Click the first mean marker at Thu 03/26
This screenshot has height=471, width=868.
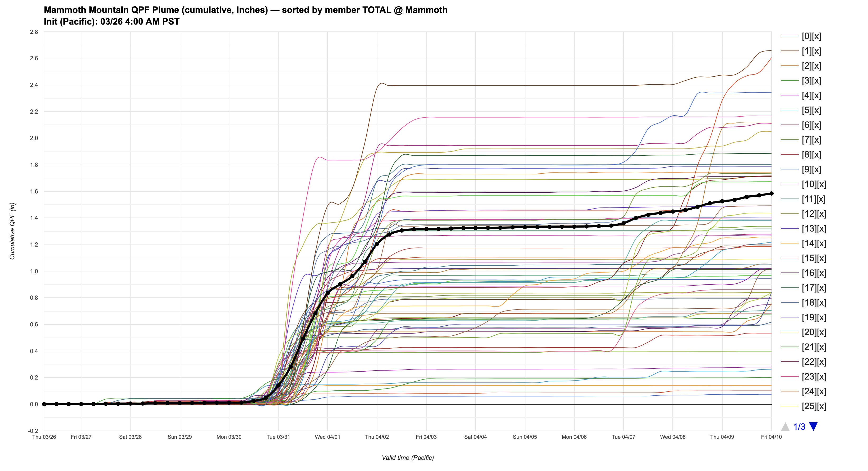[x=44, y=404]
